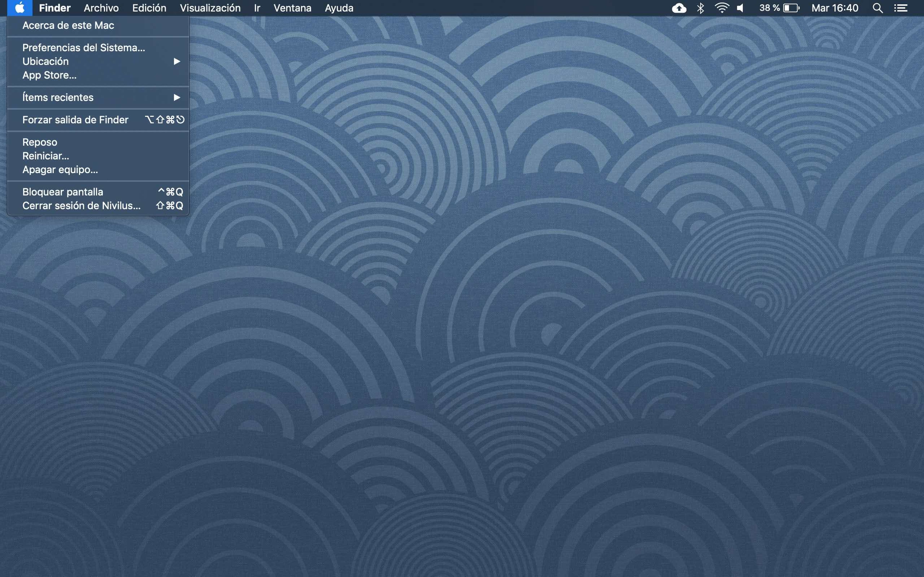Open the cloud upload status icon
Image resolution: width=924 pixels, height=577 pixels.
(x=679, y=8)
